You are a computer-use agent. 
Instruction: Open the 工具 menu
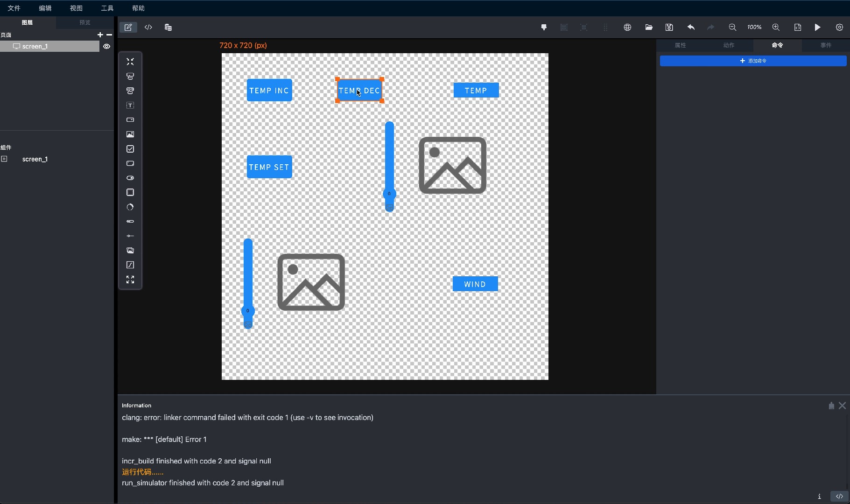107,8
